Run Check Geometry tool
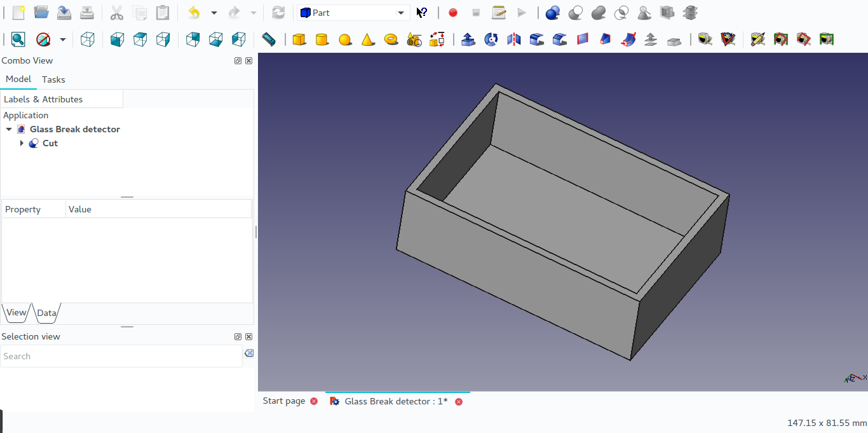Screen dimensions: 868x433 coord(644,13)
